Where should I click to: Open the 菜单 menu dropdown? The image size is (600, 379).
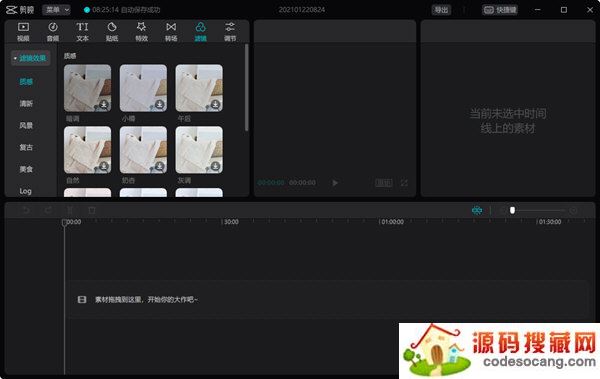coord(56,10)
